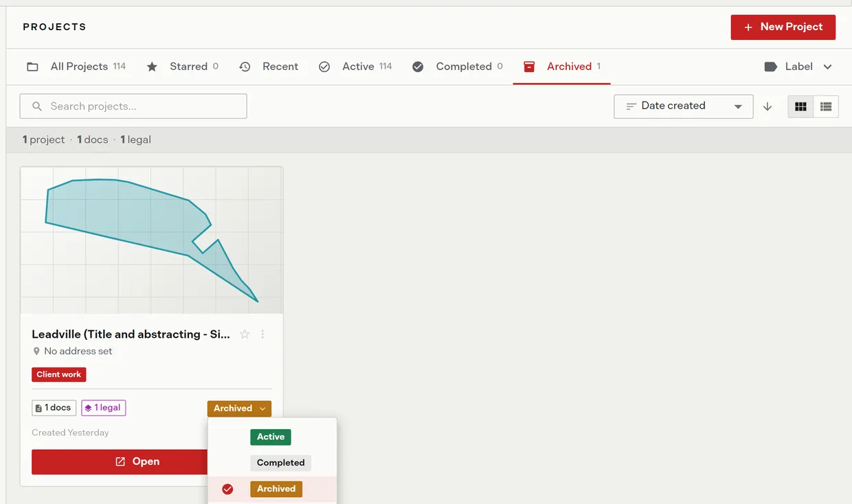This screenshot has height=504, width=852.
Task: Collapse the Archived status dropdown
Action: pos(239,409)
